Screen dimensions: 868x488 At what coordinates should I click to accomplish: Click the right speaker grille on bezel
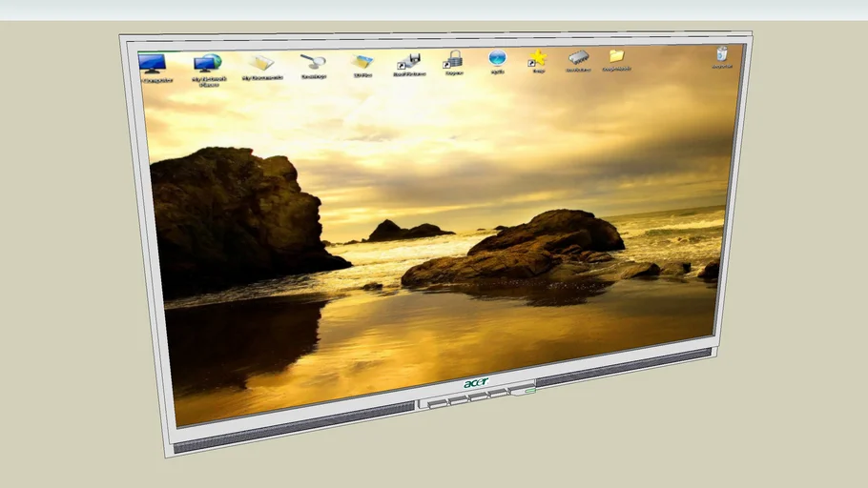pos(624,367)
